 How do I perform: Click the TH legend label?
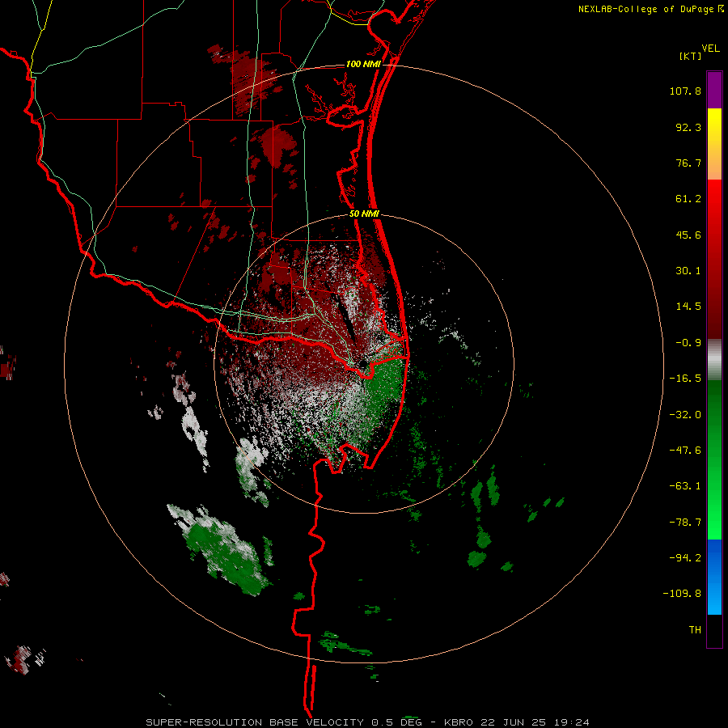695,630
